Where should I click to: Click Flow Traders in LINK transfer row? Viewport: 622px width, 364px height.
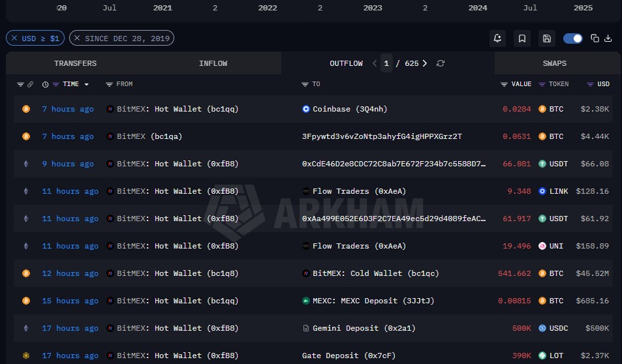(359, 191)
